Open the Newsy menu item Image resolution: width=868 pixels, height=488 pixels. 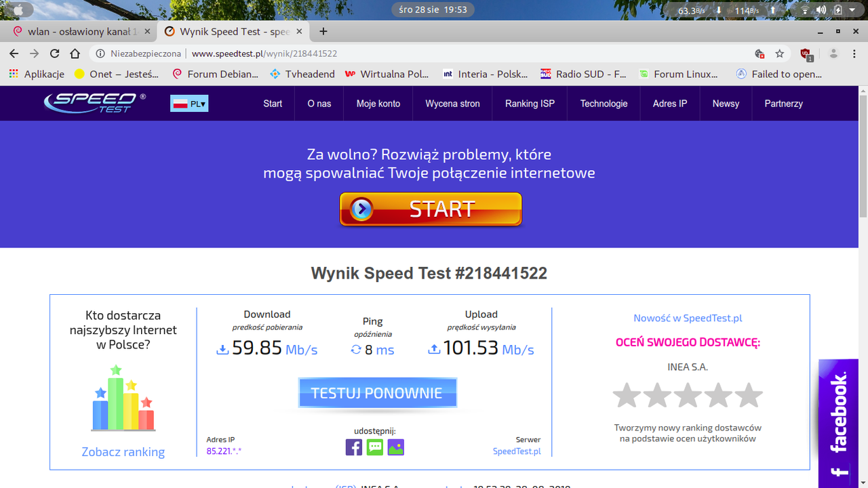pyautogui.click(x=726, y=103)
